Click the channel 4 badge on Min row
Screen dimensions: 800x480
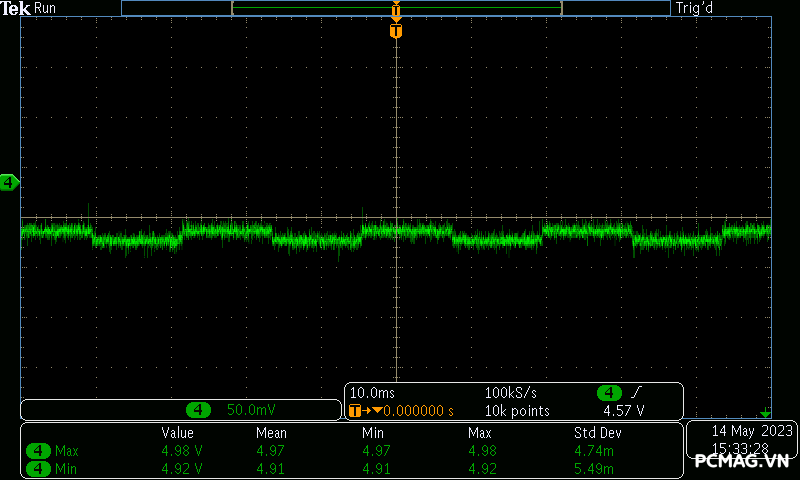point(38,468)
